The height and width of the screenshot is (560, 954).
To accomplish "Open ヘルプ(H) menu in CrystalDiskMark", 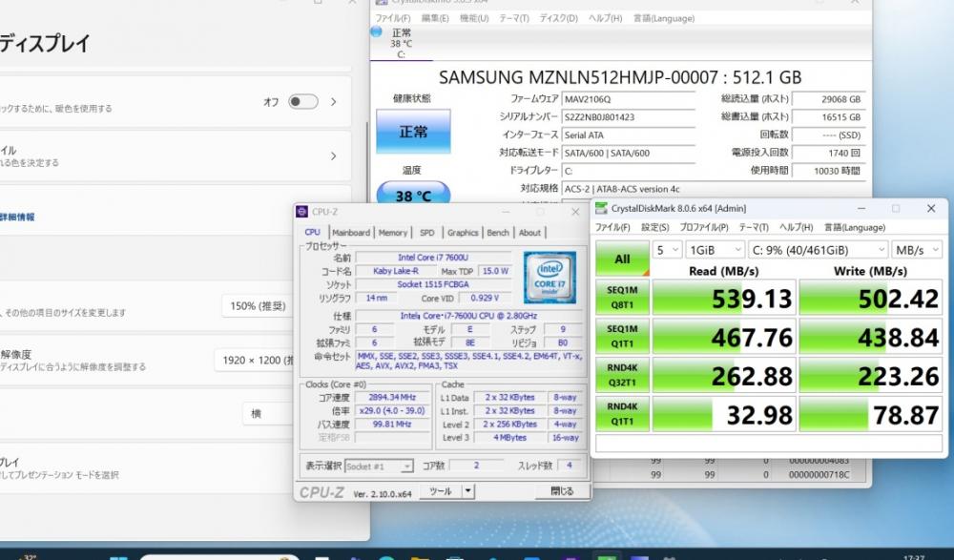I will [x=796, y=227].
